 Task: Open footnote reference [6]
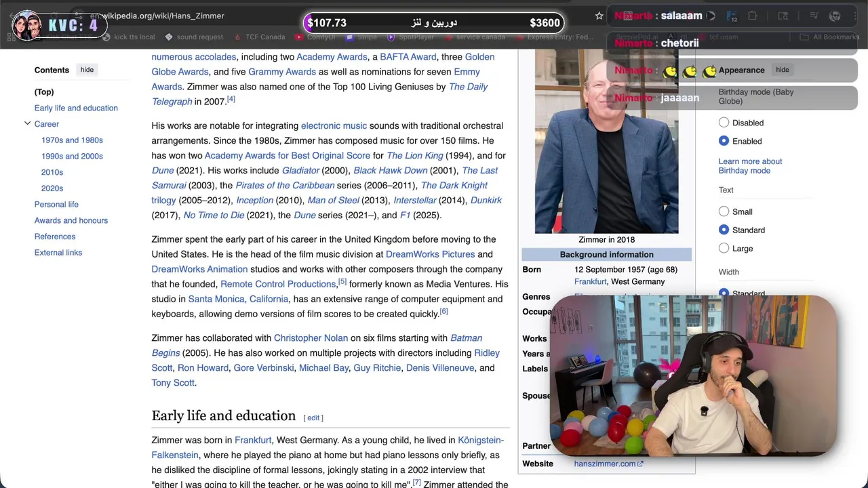(x=443, y=311)
